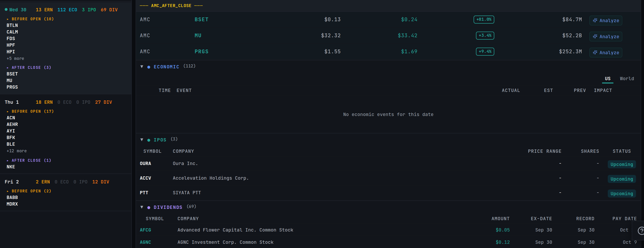Click BLE in the Thu 1 list
644x248 pixels.
[x=11, y=144]
